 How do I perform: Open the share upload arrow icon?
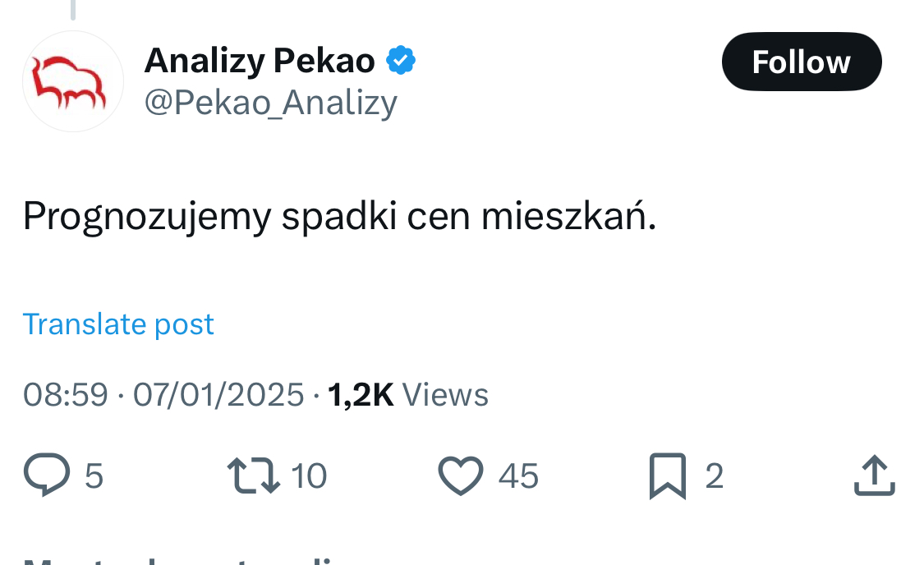875,475
